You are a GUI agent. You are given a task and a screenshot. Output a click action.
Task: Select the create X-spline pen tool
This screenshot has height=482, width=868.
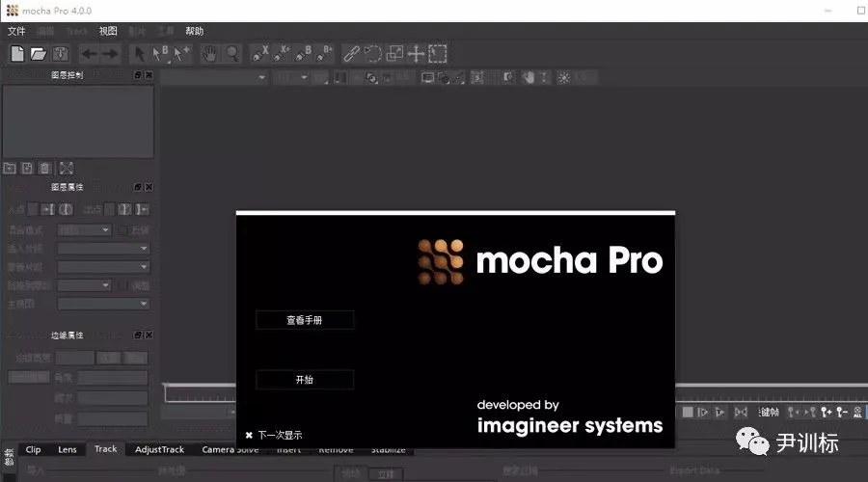pos(259,54)
